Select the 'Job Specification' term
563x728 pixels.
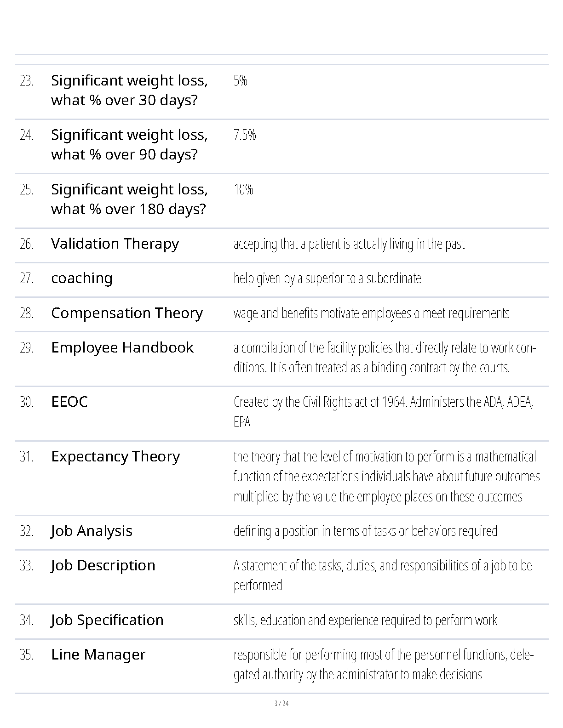point(107,620)
